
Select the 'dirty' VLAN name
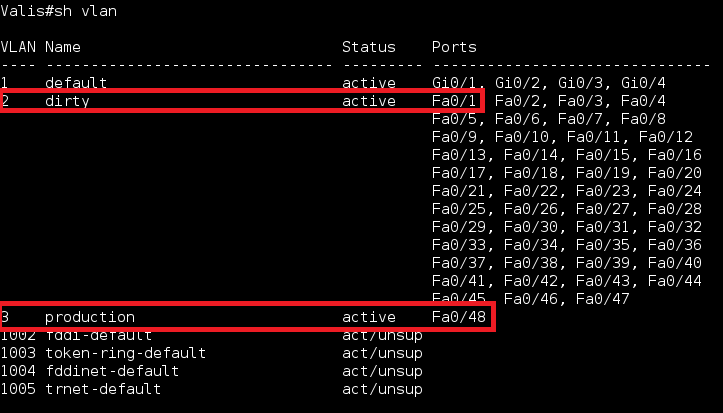[67, 101]
